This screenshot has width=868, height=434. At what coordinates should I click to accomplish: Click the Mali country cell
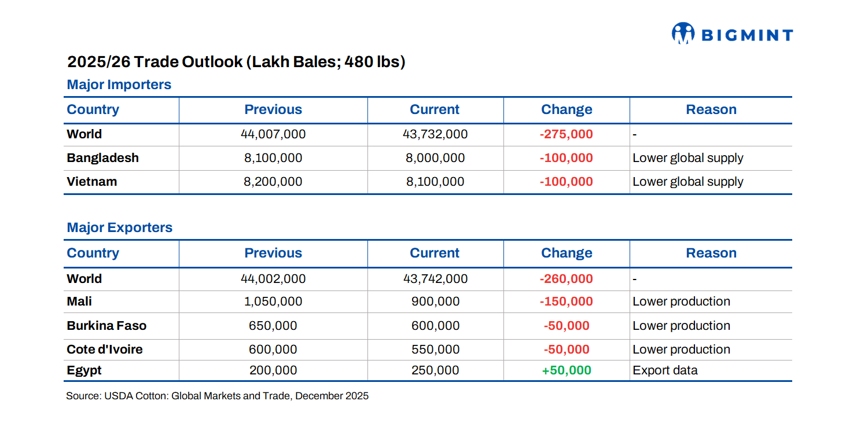(x=79, y=301)
